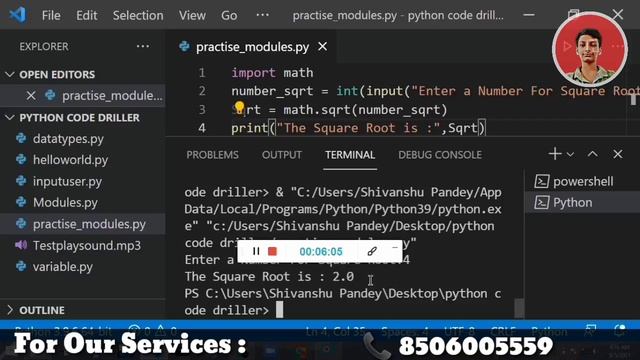Click the webcam overlay thumbnail
640x360 pixels.
tap(589, 50)
